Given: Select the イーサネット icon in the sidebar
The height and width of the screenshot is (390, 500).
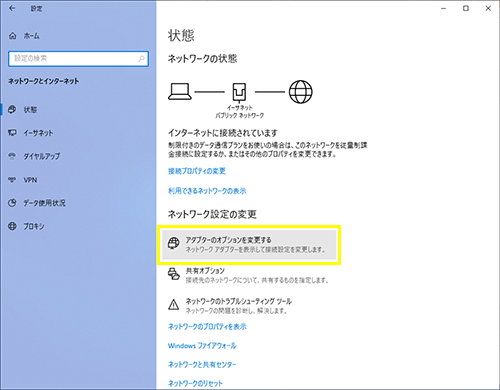Looking at the screenshot, I should (x=12, y=133).
